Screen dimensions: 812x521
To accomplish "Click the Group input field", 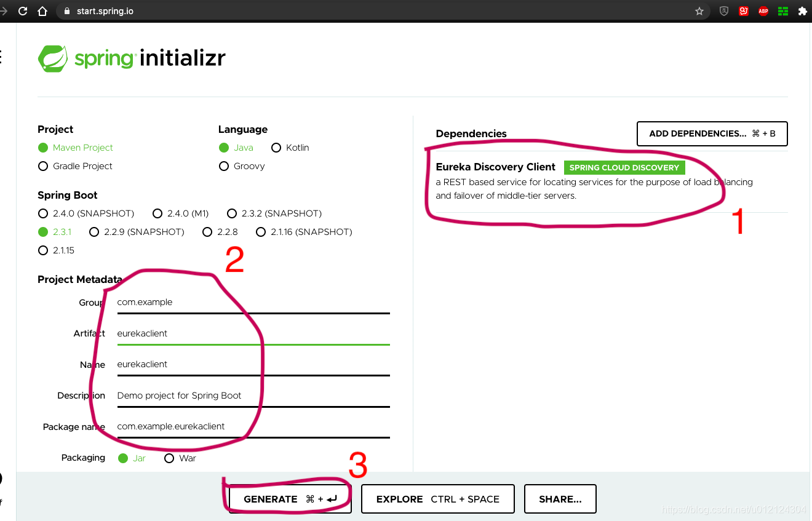I will (x=253, y=303).
